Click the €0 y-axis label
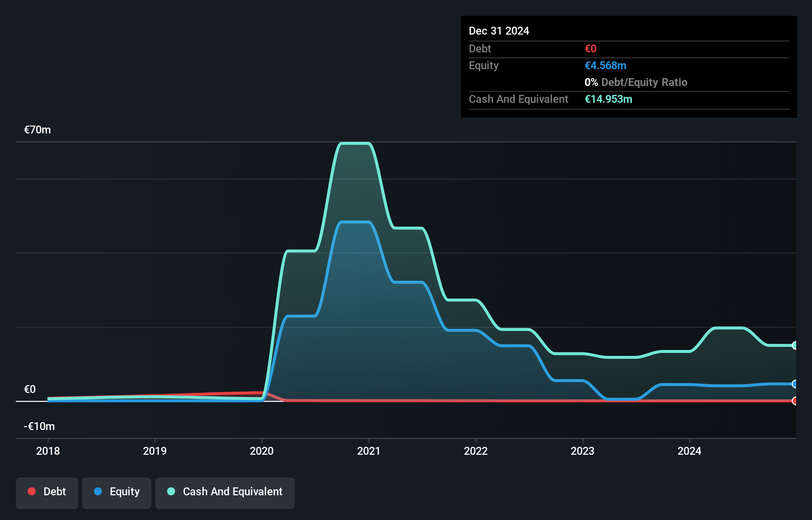 (x=30, y=390)
